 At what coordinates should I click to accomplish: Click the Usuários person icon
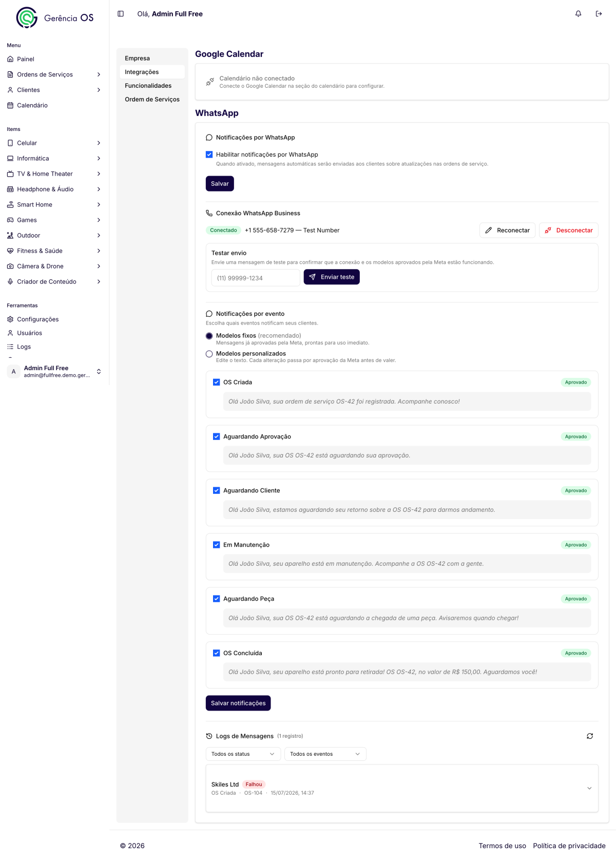tap(10, 333)
